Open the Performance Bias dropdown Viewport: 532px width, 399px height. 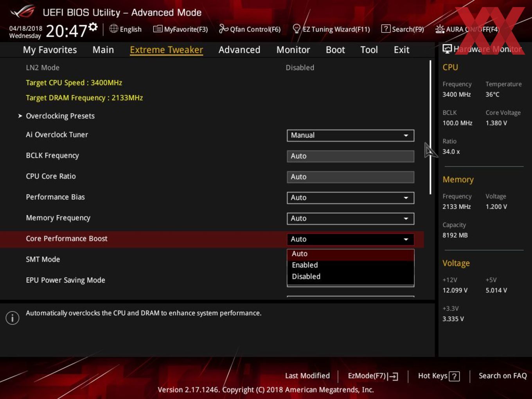pos(350,198)
